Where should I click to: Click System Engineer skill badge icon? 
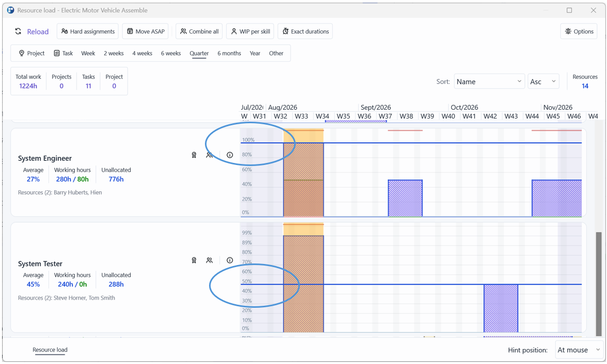tap(194, 155)
